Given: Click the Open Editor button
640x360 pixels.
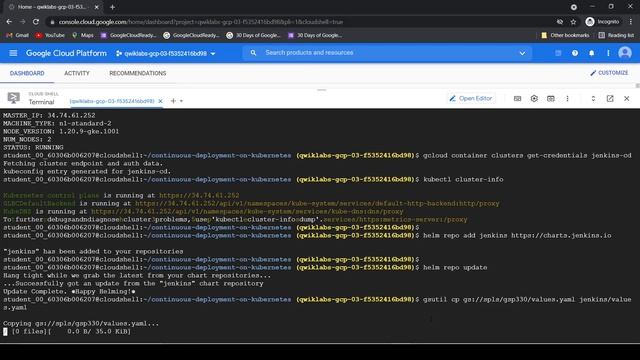Looking at the screenshot, I should point(471,98).
